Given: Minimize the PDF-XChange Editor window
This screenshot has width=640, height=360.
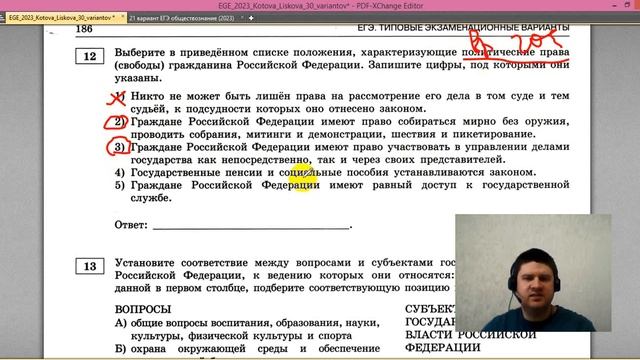Looking at the screenshot, I should pos(615,5).
